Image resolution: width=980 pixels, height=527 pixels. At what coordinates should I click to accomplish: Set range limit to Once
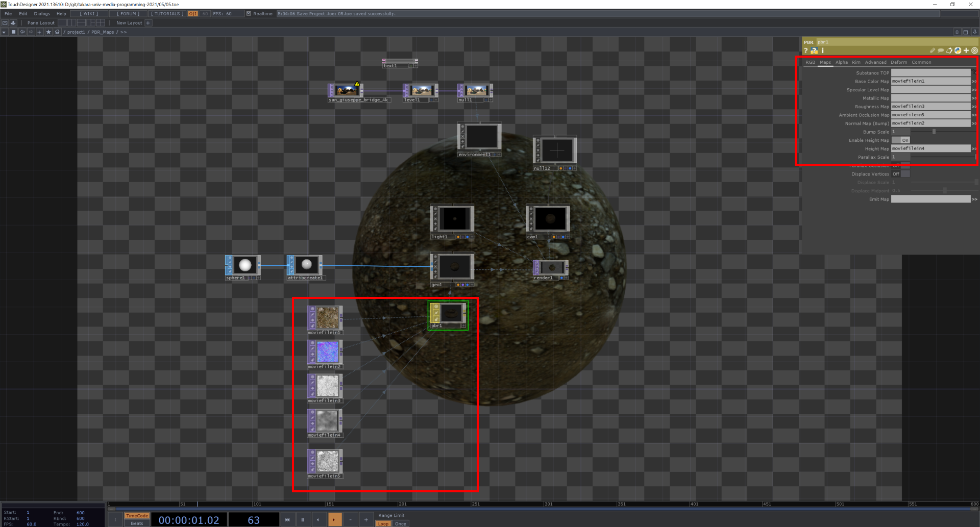401,523
